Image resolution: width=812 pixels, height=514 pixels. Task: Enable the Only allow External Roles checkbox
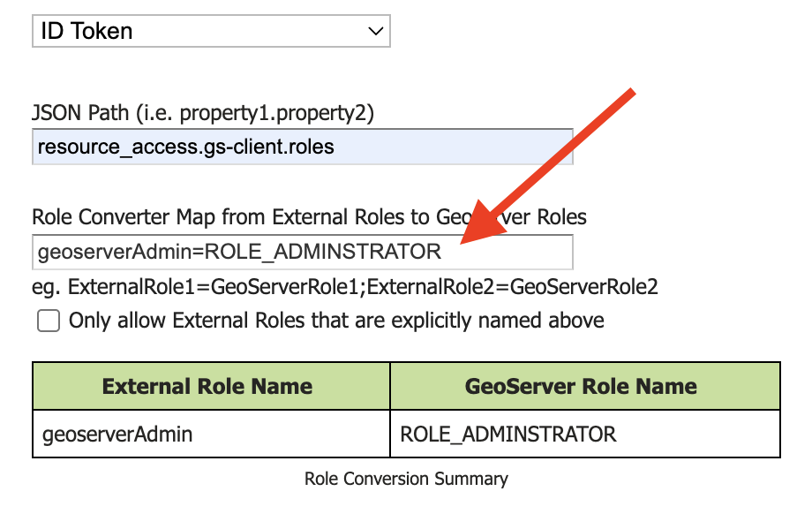49,321
